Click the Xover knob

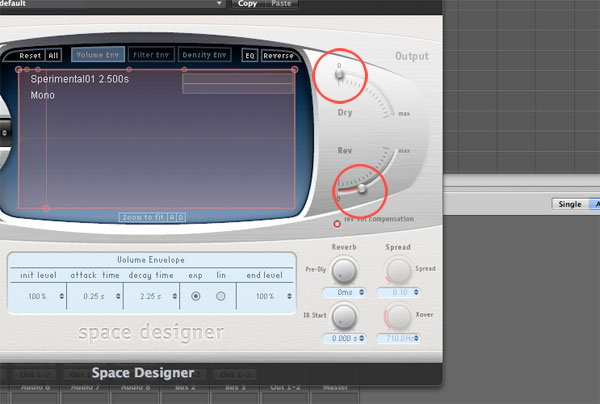(x=399, y=316)
